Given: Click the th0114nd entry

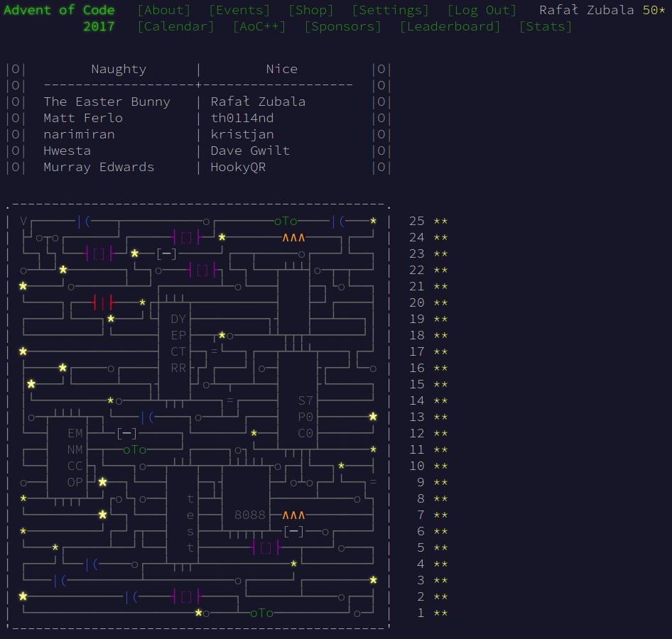Looking at the screenshot, I should [242, 118].
